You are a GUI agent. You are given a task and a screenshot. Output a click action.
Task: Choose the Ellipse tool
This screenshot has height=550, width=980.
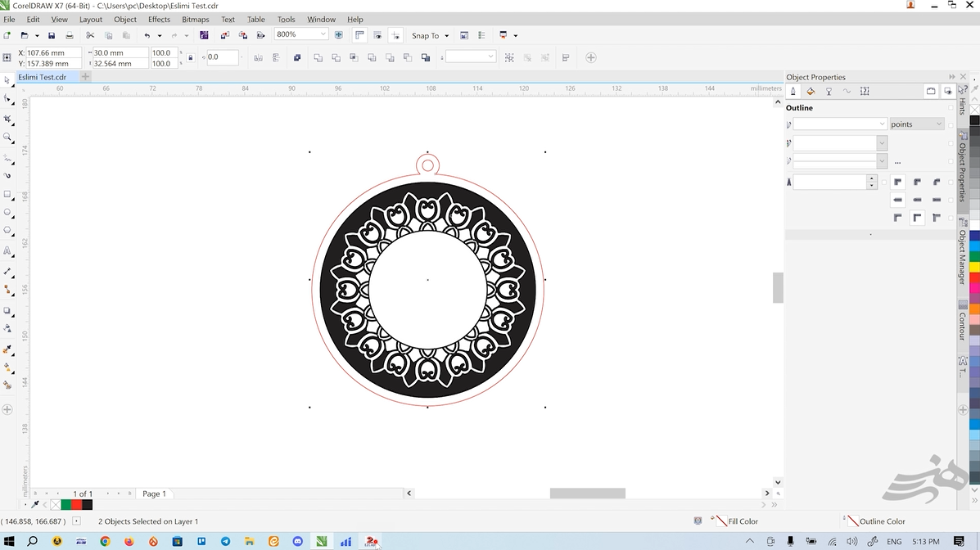tap(7, 212)
